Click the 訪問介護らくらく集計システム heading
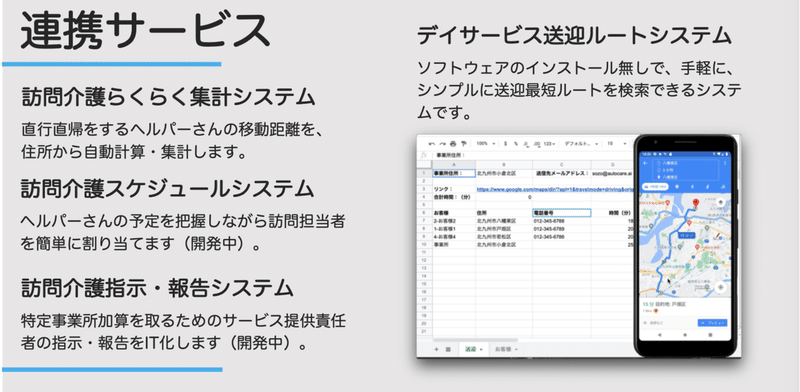The height and width of the screenshot is (392, 800). coord(167,97)
